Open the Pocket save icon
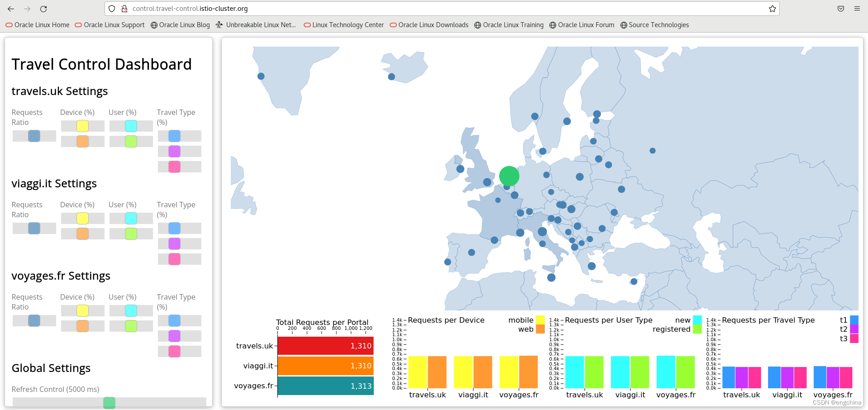Viewport: 868px width, 410px height. click(841, 9)
